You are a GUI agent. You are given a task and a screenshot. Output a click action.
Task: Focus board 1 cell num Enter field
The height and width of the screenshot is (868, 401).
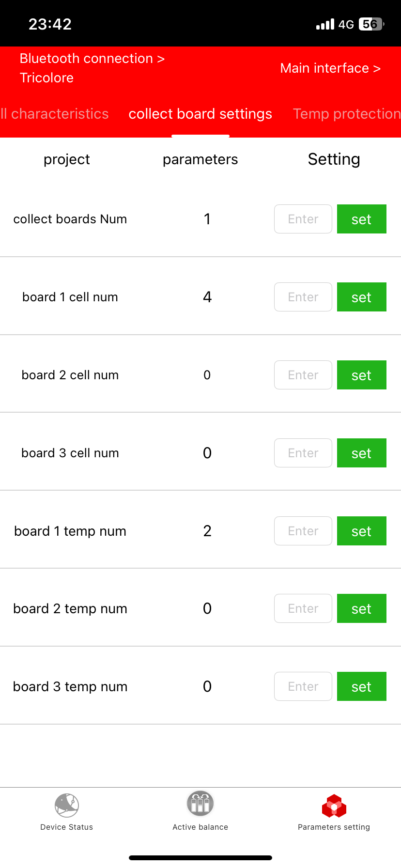coord(303,297)
